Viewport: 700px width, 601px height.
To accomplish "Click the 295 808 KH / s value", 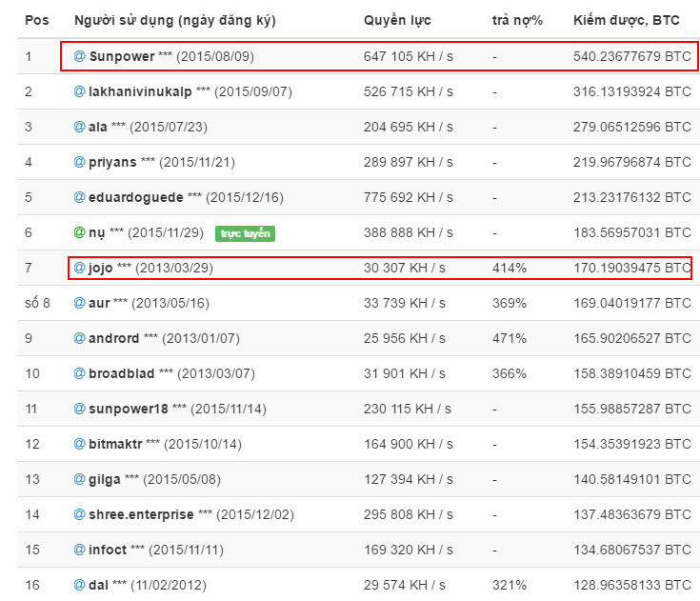I will pyautogui.click(x=408, y=515).
